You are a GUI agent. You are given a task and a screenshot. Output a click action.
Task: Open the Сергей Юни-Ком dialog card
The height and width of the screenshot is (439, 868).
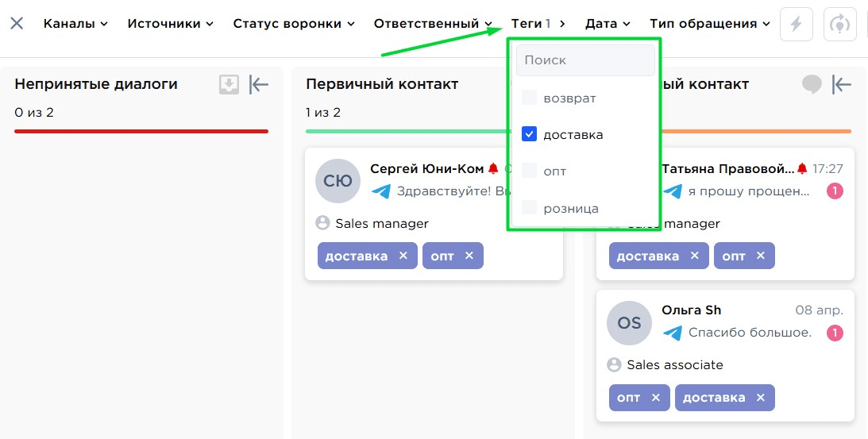click(x=434, y=214)
